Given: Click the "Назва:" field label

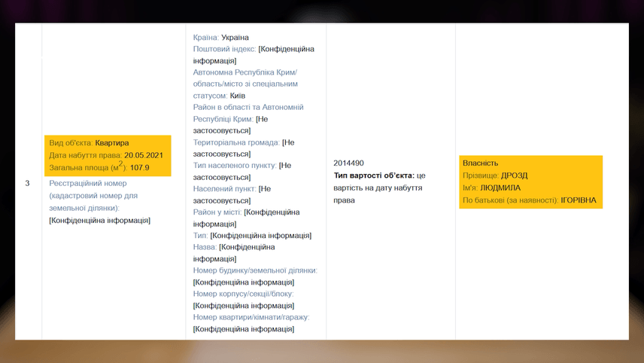Looking at the screenshot, I should pyautogui.click(x=205, y=247).
